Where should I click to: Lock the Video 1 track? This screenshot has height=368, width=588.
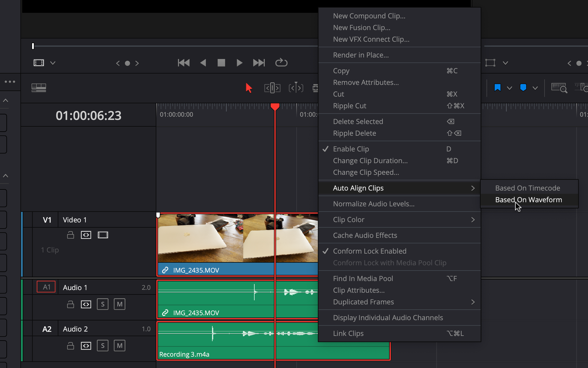70,235
